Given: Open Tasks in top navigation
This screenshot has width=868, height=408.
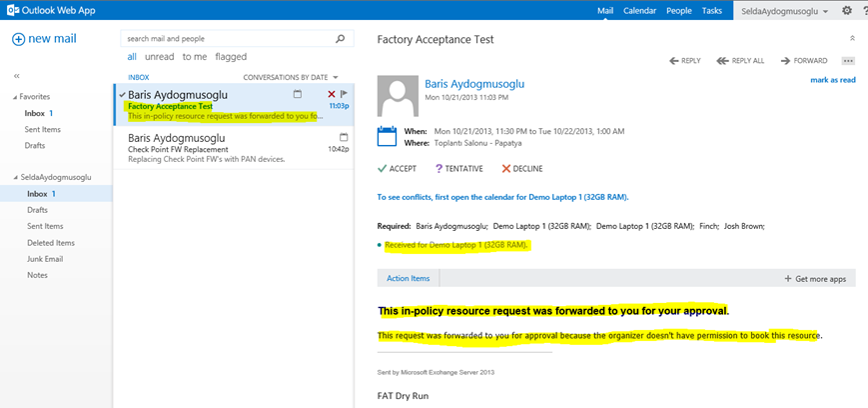Looking at the screenshot, I should (x=712, y=11).
